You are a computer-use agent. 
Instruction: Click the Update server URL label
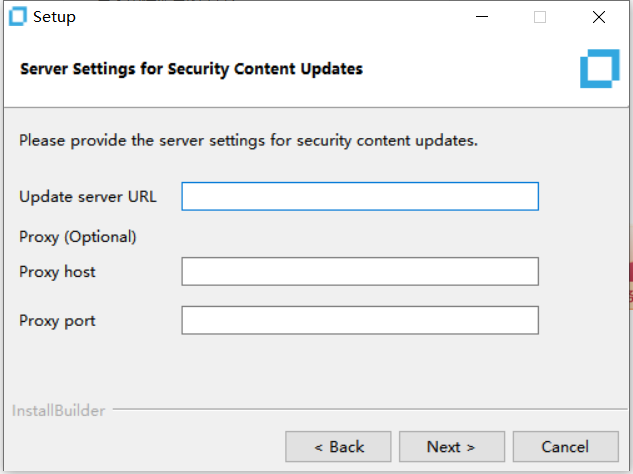88,197
